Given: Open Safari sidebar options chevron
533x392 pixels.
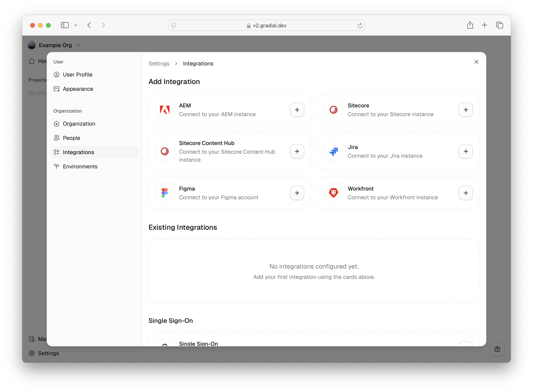Looking at the screenshot, I should pos(76,25).
